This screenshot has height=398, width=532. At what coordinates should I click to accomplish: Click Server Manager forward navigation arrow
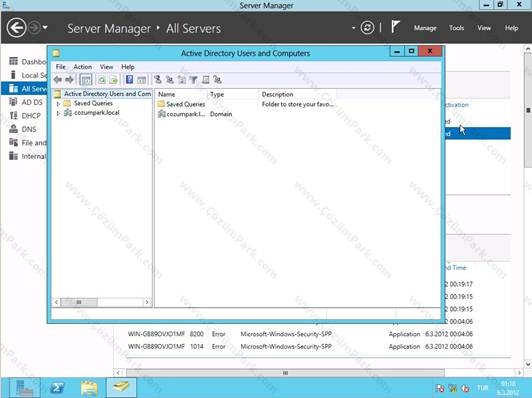(x=34, y=27)
